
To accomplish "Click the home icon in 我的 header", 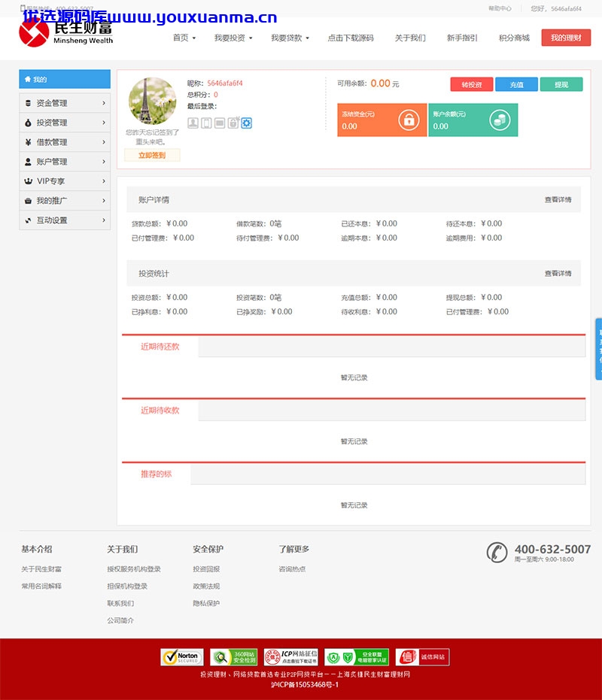I will [28, 79].
